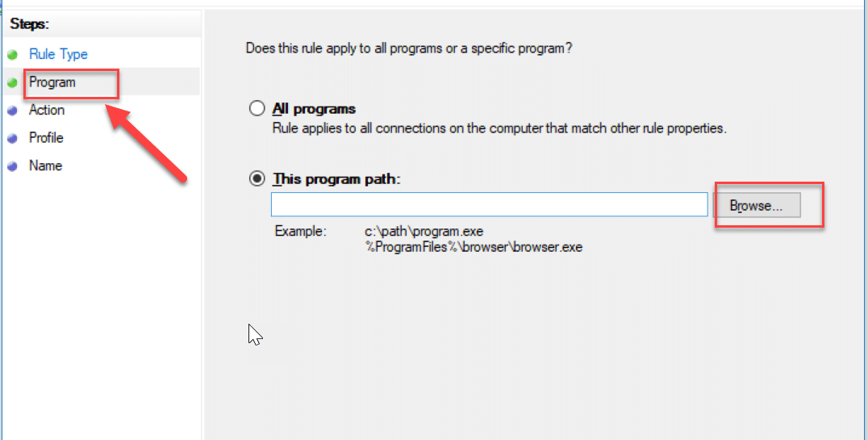Focus the program path text field
This screenshot has width=868, height=440.
489,205
